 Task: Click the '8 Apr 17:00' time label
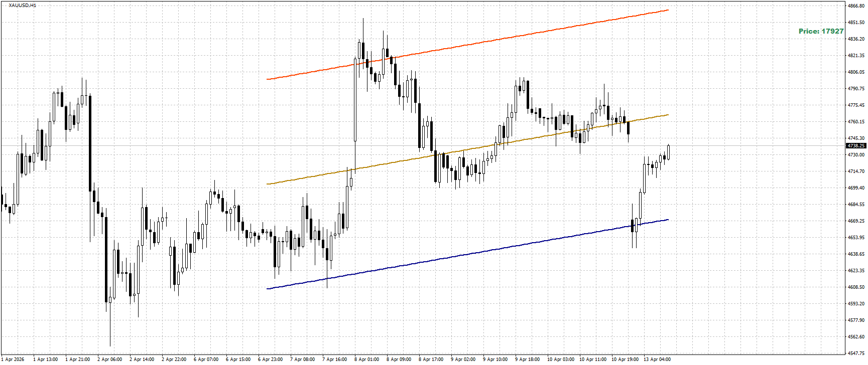[x=431, y=359]
